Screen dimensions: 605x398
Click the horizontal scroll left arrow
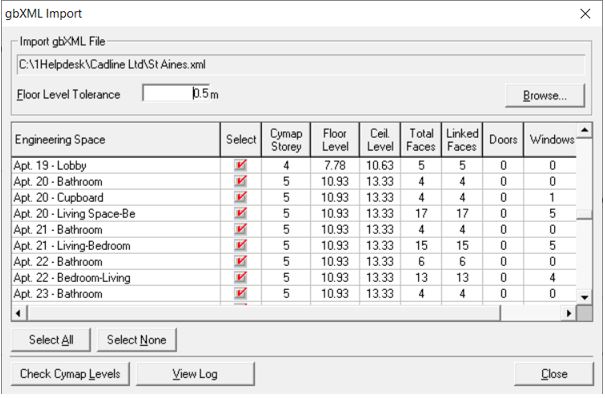coord(19,313)
